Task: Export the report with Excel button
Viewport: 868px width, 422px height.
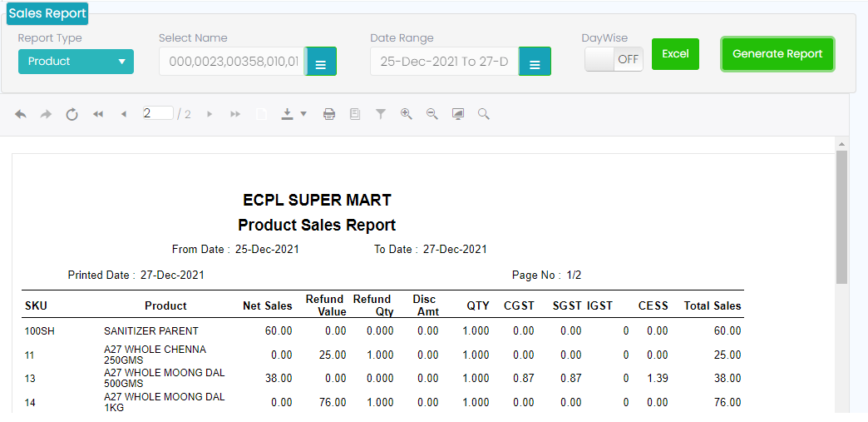Action: [x=675, y=54]
